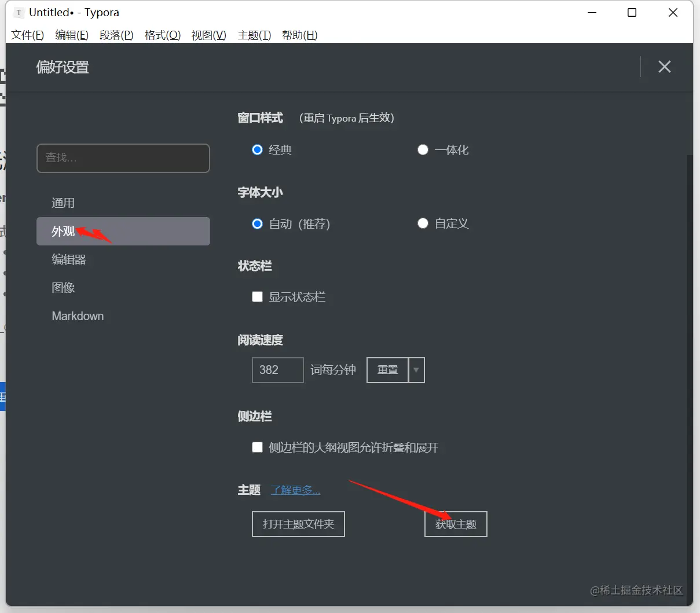Click the 获取主题 button

pyautogui.click(x=456, y=524)
